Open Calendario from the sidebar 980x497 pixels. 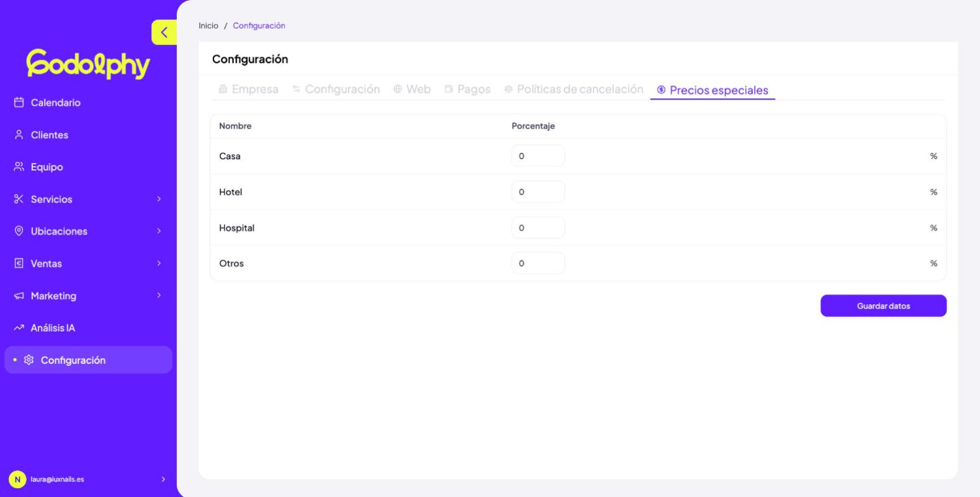point(56,103)
